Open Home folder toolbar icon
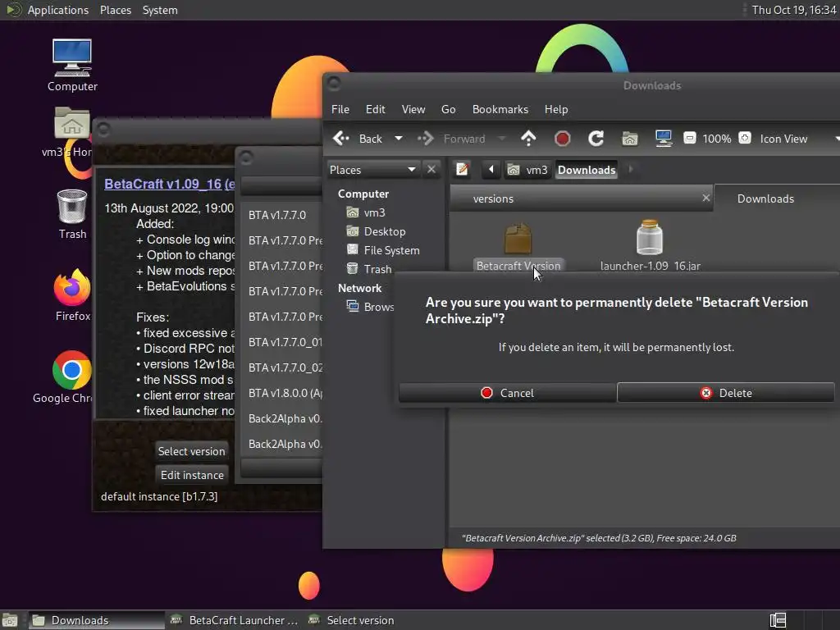Screen dimensions: 840x630 [x=629, y=139]
